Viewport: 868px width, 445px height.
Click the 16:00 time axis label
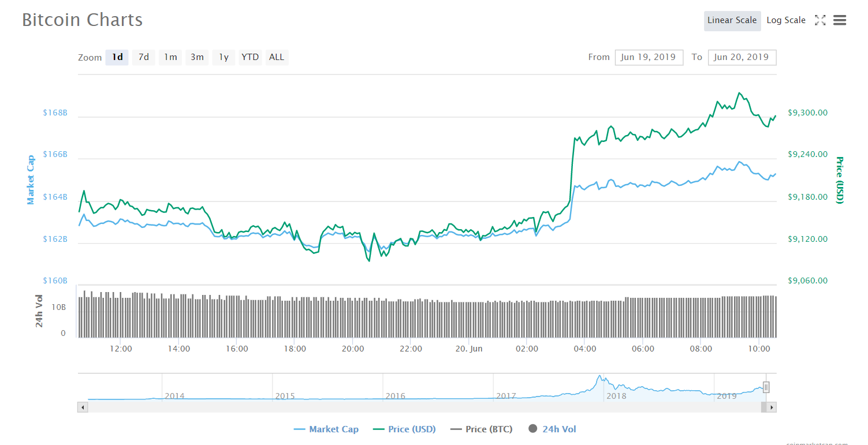[x=237, y=349]
